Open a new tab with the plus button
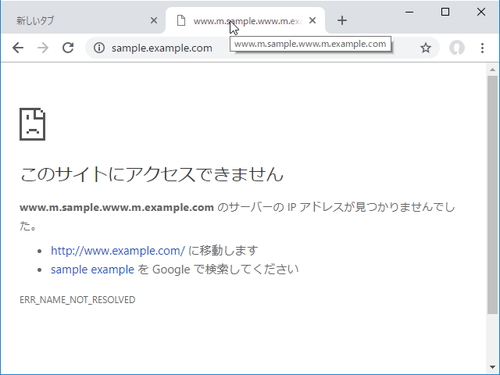 [x=342, y=21]
